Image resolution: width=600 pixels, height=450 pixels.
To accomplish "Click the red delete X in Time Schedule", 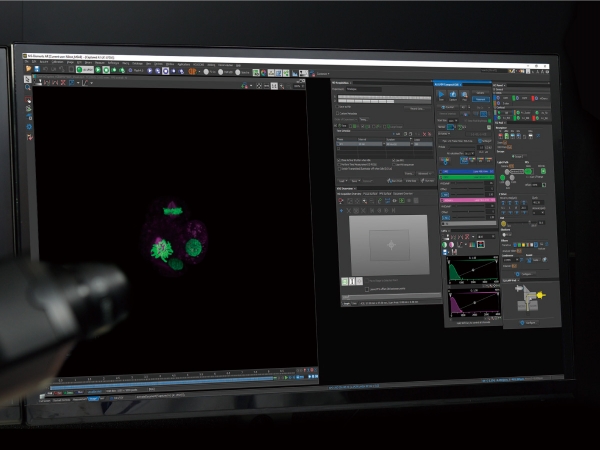I will [424, 134].
